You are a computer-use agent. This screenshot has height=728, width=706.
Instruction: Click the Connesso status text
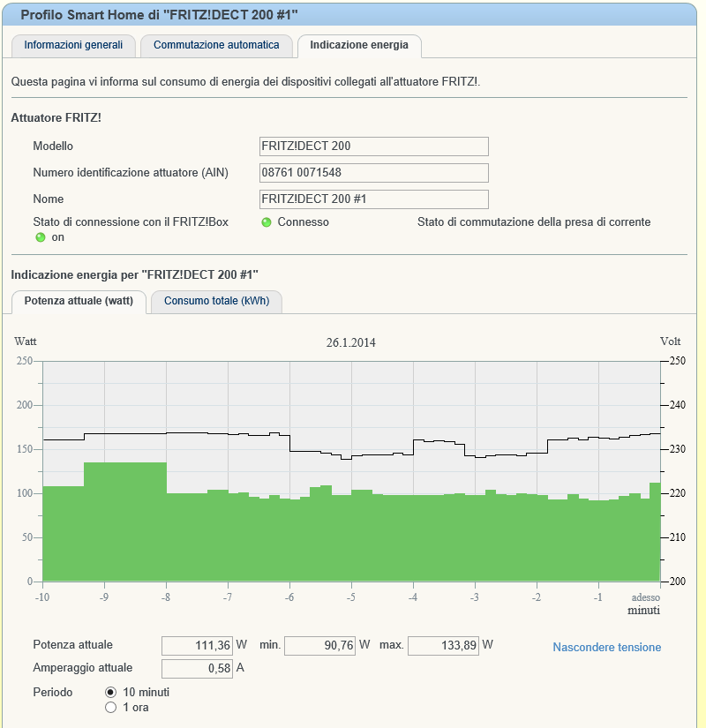[x=304, y=221]
